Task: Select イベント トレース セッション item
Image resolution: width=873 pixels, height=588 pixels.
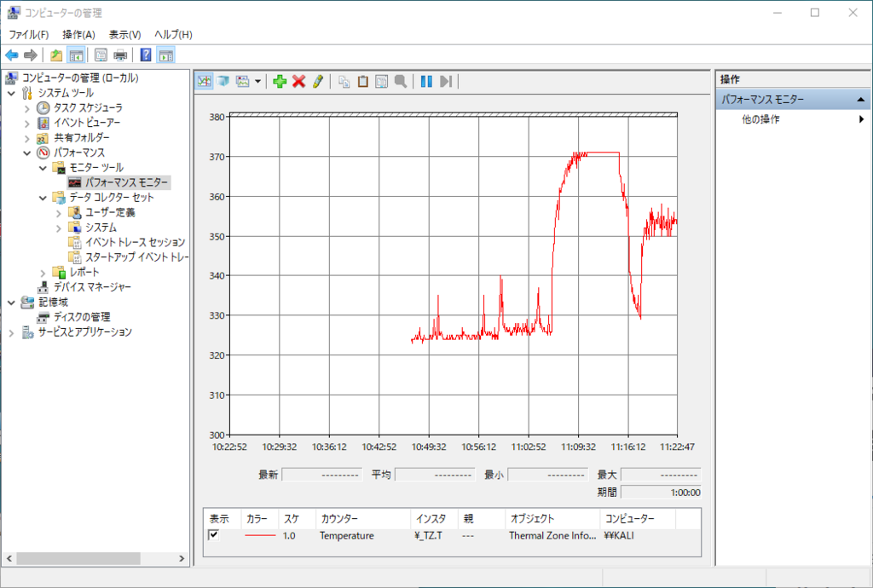Action: 135,243
